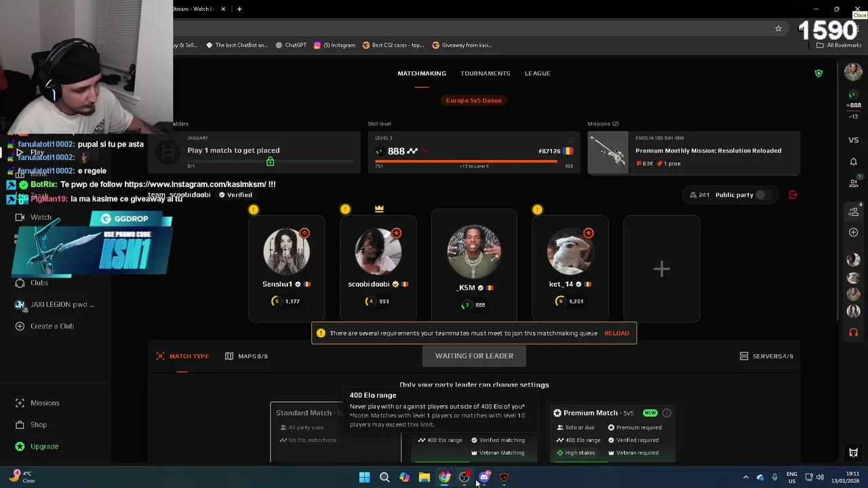Click the warning icon above ket_14

(537, 209)
